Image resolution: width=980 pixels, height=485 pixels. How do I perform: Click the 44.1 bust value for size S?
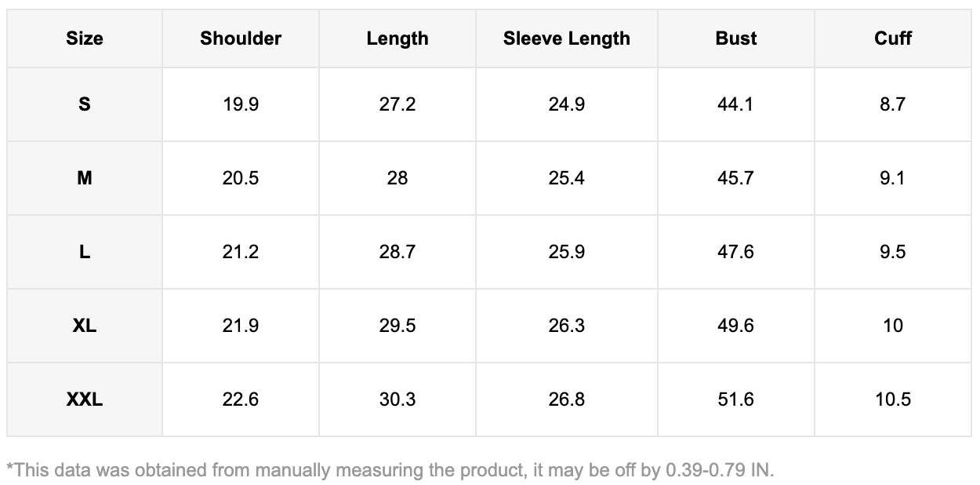(x=735, y=104)
